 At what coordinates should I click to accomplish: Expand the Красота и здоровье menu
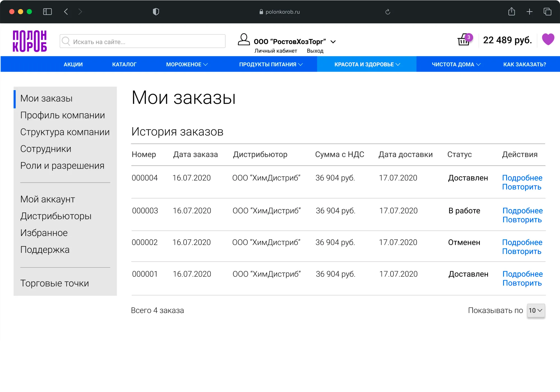coord(367,64)
